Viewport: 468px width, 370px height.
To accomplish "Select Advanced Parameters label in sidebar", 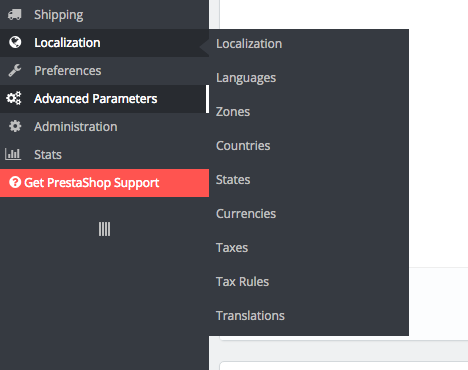I will tap(95, 99).
